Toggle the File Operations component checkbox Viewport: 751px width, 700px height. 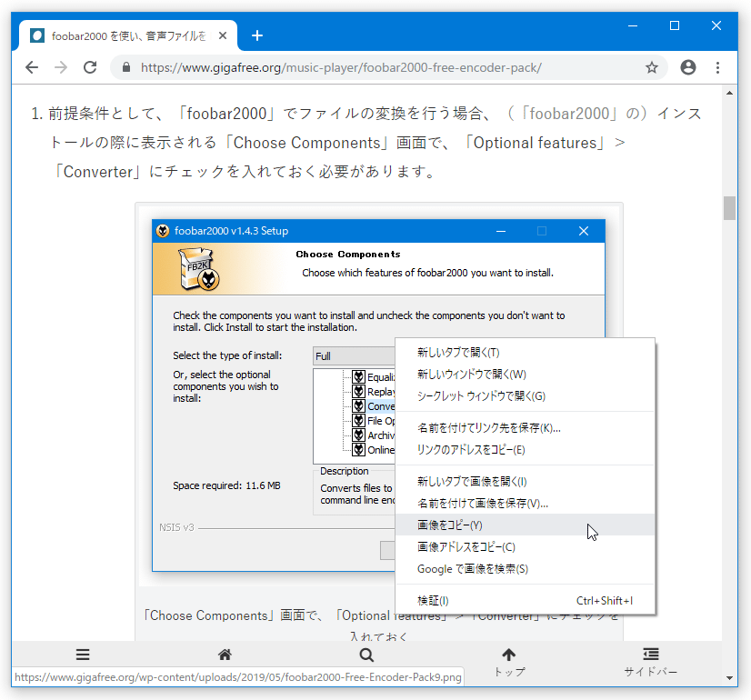359,420
